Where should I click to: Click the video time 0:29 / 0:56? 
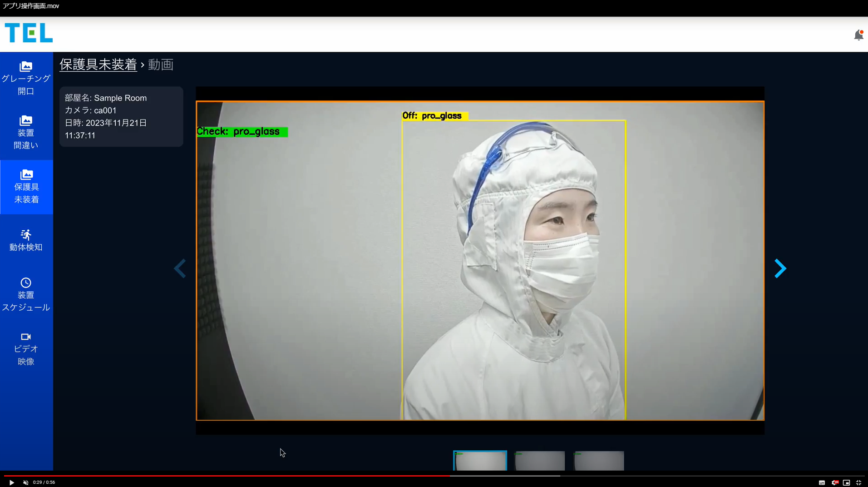[x=44, y=482]
